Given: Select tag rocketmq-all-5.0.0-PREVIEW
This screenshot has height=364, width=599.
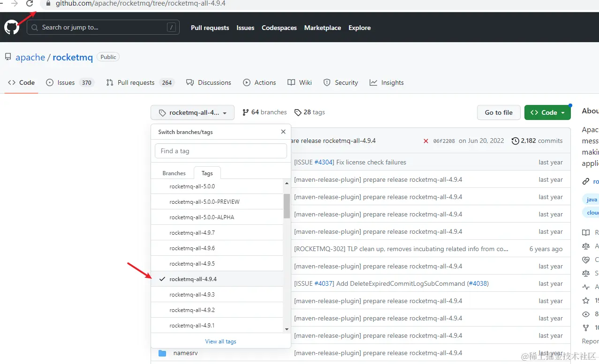Looking at the screenshot, I should pyautogui.click(x=217, y=201).
